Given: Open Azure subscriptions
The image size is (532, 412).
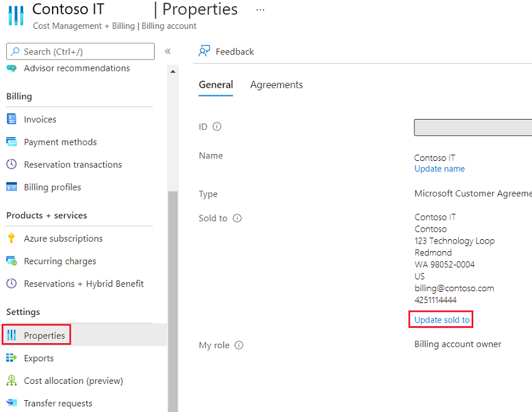Looking at the screenshot, I should point(63,239).
